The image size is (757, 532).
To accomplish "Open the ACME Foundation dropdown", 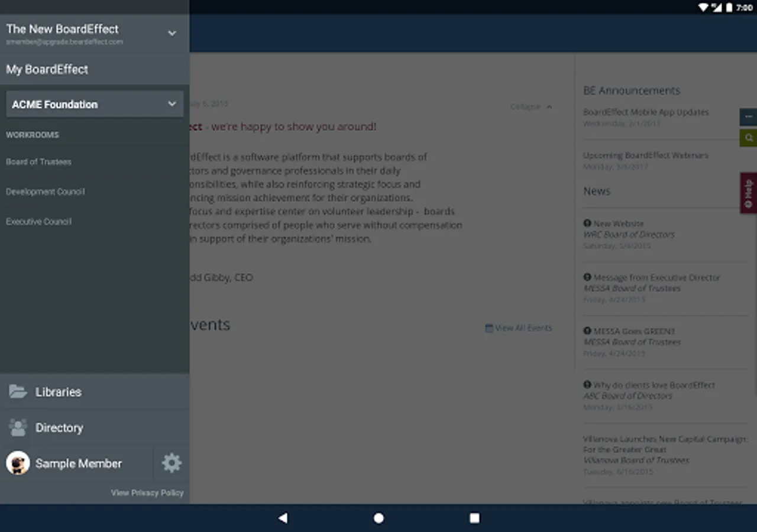I will tap(95, 104).
